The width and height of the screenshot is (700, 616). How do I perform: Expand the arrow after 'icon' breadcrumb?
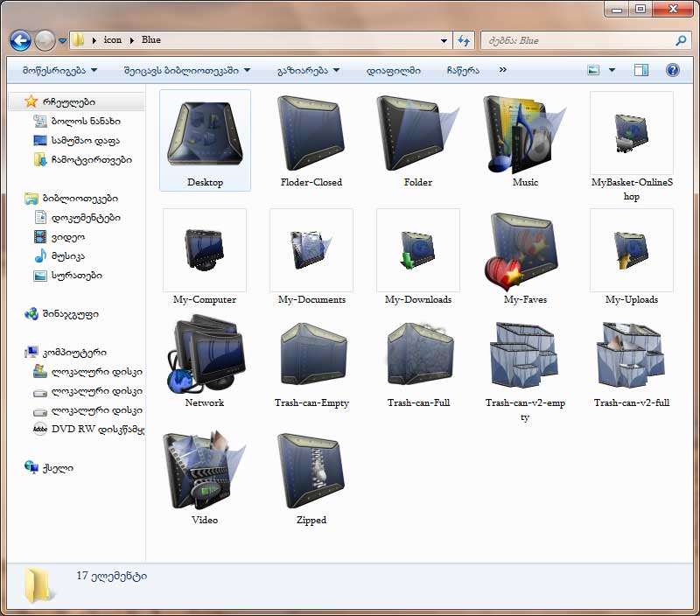tap(132, 40)
